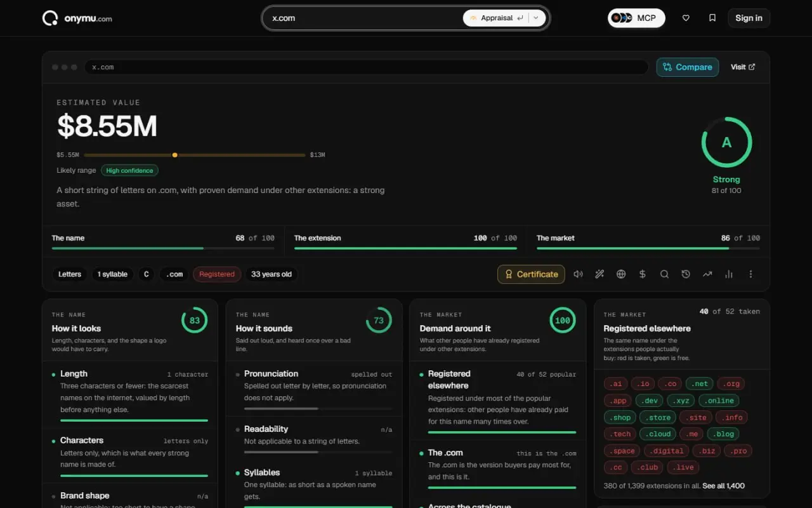Open the See all 1,400 link
The width and height of the screenshot is (812, 508).
pyautogui.click(x=722, y=486)
